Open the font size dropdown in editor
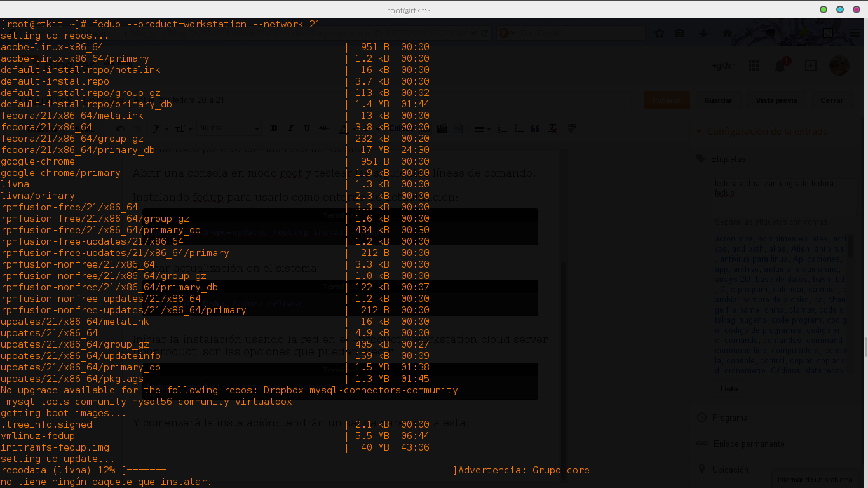 [184, 128]
